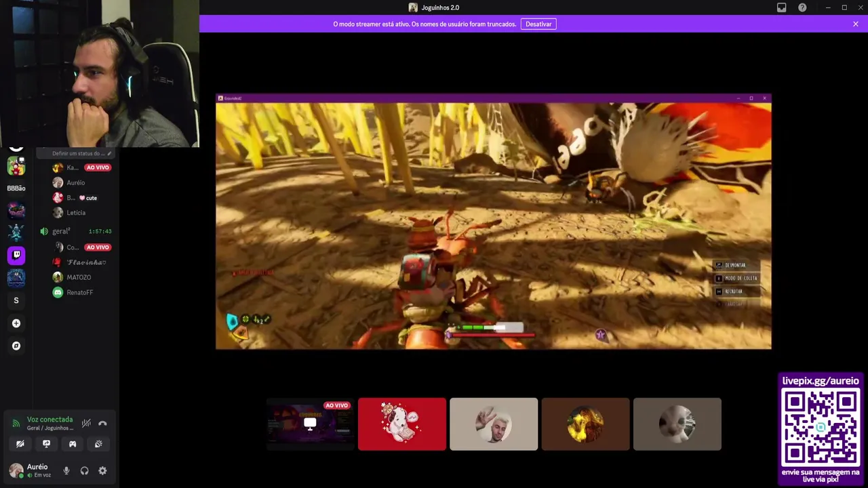Open the server labeled S
This screenshot has height=488, width=868.
click(16, 300)
